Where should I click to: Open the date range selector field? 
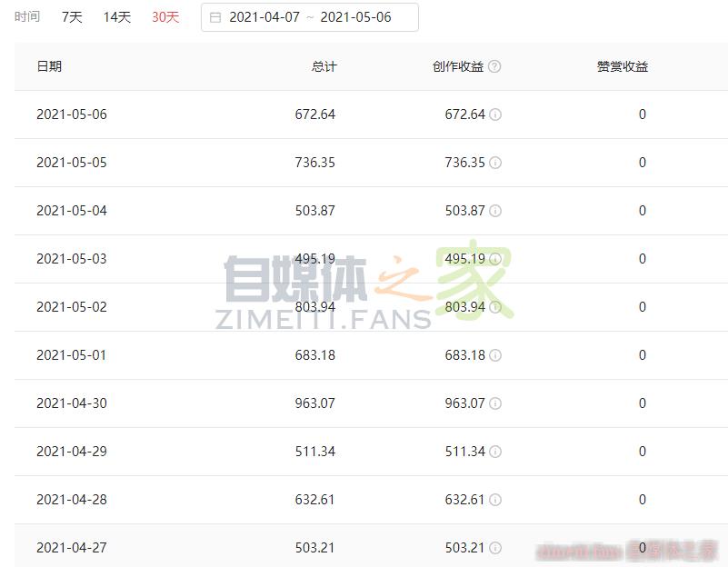pos(309,16)
